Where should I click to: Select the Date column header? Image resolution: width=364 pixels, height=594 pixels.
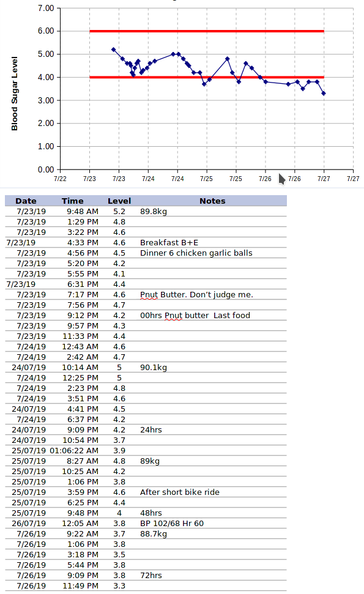[x=26, y=201]
